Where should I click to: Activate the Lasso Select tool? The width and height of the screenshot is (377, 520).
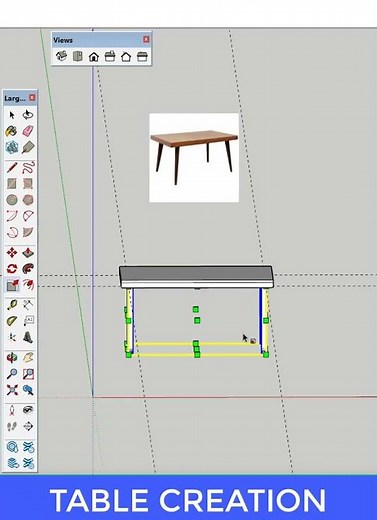(28, 115)
